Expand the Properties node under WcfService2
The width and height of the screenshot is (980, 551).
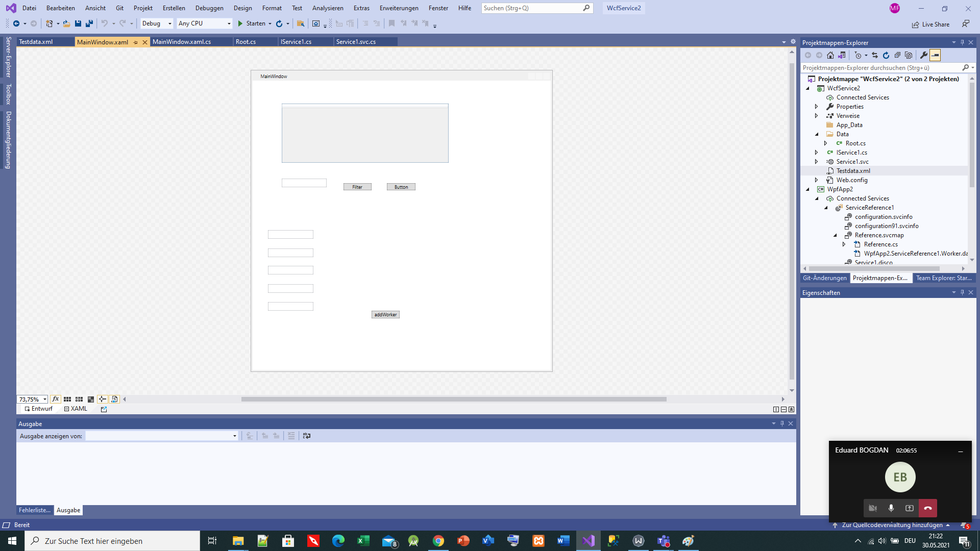[x=816, y=107]
